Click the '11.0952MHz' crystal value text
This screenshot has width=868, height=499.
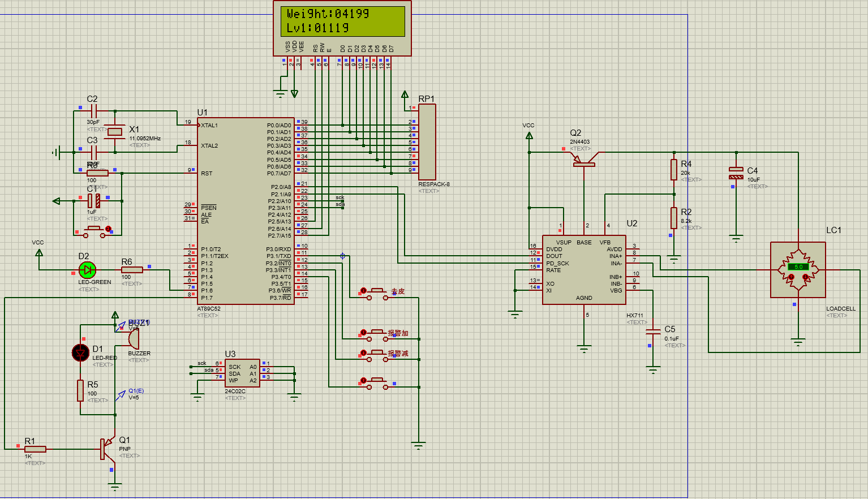coord(145,139)
